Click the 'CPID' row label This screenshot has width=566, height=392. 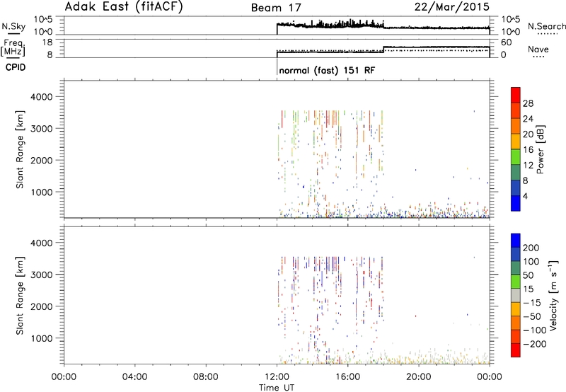(16, 67)
